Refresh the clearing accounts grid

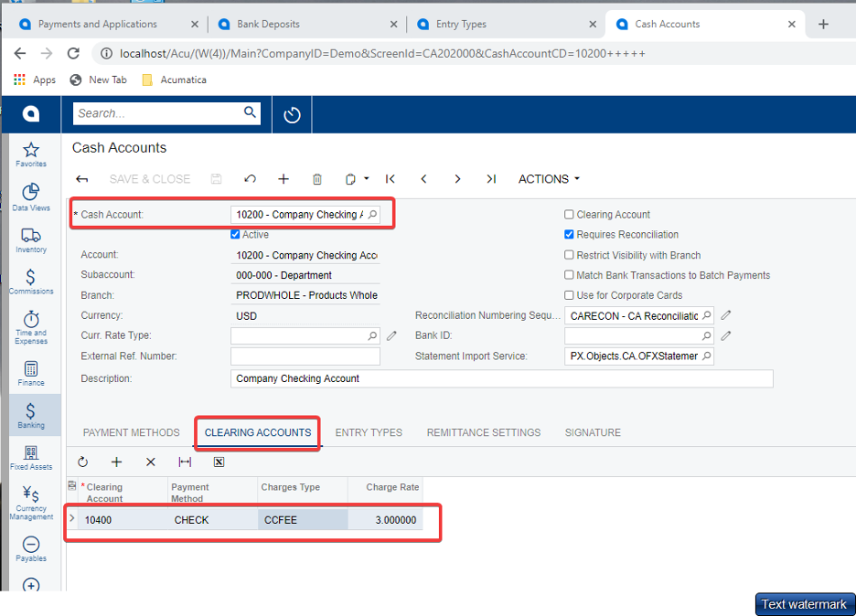point(83,462)
